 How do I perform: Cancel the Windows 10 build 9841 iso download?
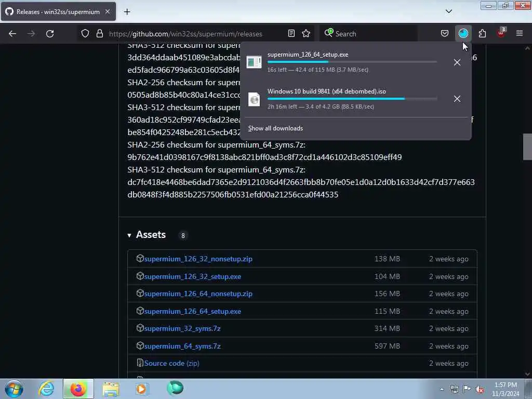point(457,99)
